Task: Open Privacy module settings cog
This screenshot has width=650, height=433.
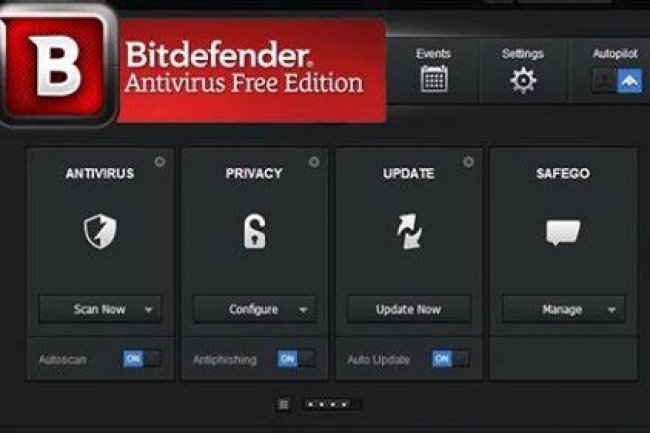Action: click(314, 162)
